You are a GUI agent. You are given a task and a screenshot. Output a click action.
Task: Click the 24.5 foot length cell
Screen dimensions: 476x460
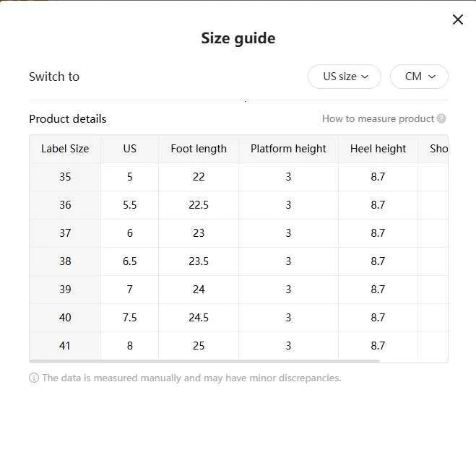(x=199, y=318)
